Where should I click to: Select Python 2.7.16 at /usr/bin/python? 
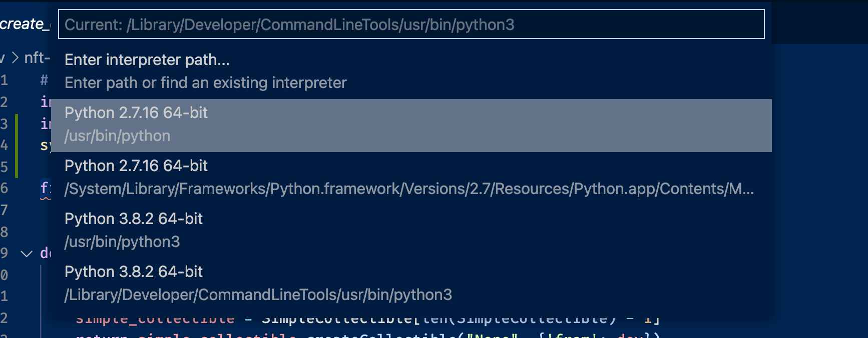pos(411,125)
